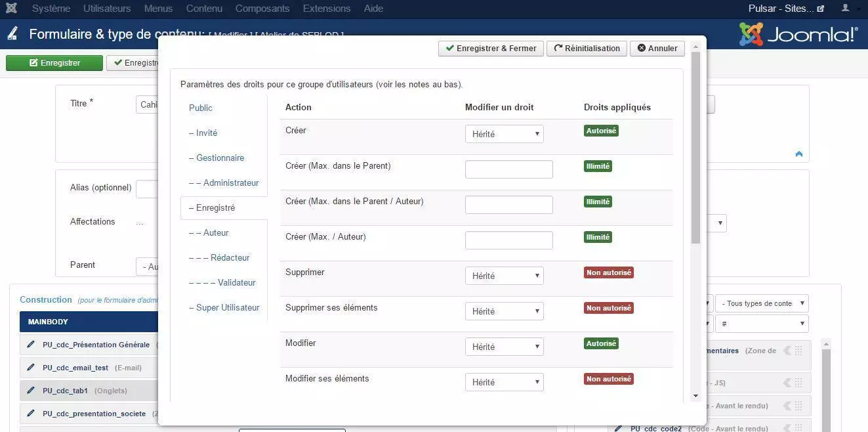Click the 'Créer (Max. dans le Parent / Auteur)' input field
Image resolution: width=868 pixels, height=432 pixels.
508,205
